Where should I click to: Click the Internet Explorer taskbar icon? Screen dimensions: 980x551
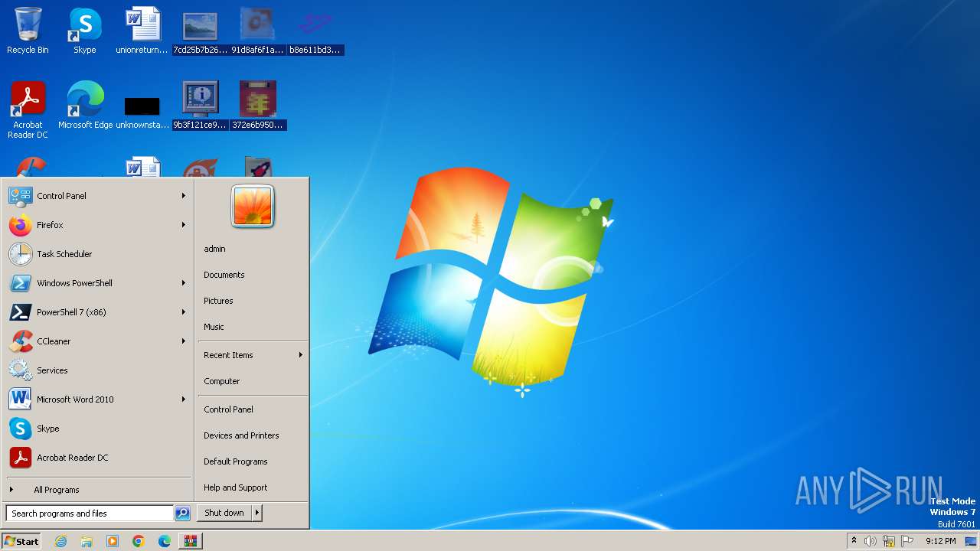point(60,541)
